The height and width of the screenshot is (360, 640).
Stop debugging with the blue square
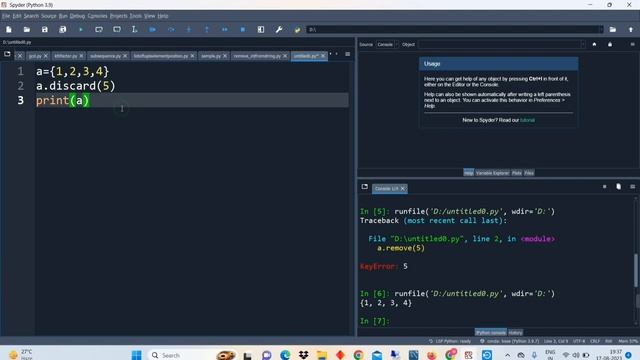(x=243, y=29)
